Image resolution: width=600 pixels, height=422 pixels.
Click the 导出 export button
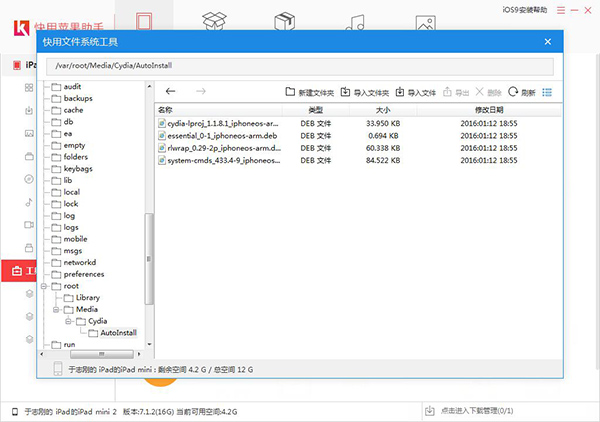click(456, 92)
